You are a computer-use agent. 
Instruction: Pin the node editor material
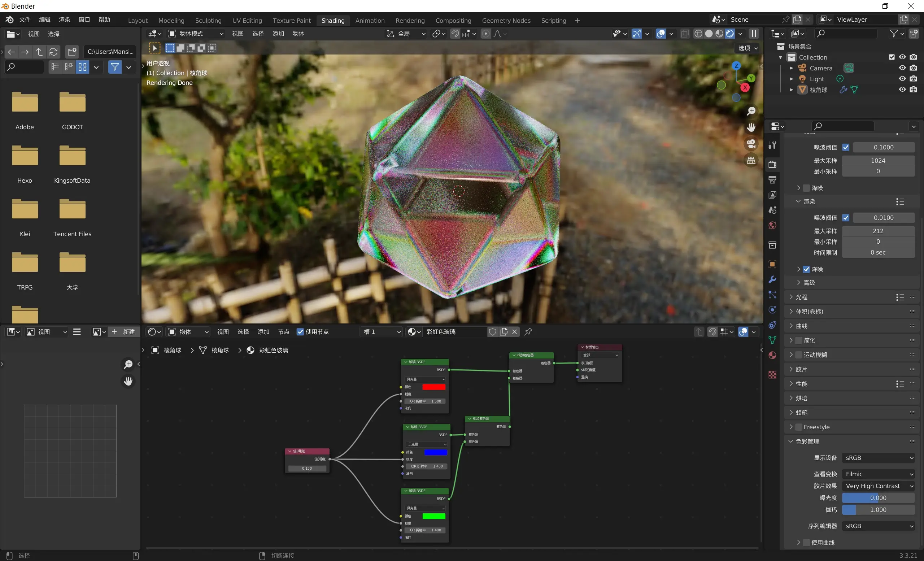pyautogui.click(x=528, y=331)
